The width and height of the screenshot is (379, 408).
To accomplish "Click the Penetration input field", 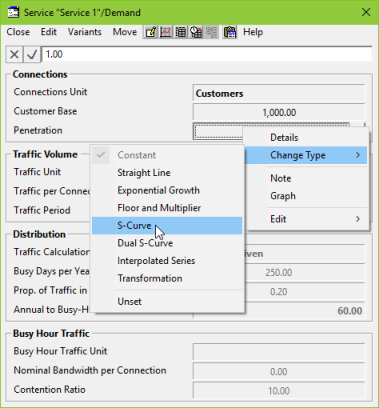I will [218, 131].
